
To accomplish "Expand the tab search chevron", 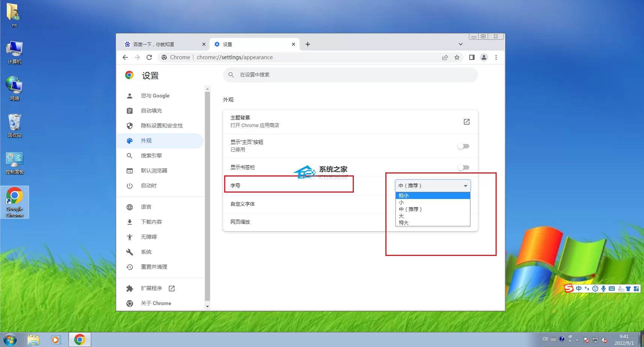I will [x=461, y=44].
